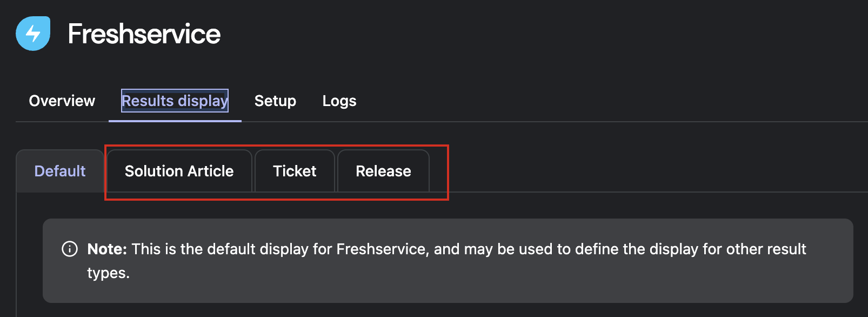Screen dimensions: 868x317
Task: Open the Overview tab
Action: point(62,101)
